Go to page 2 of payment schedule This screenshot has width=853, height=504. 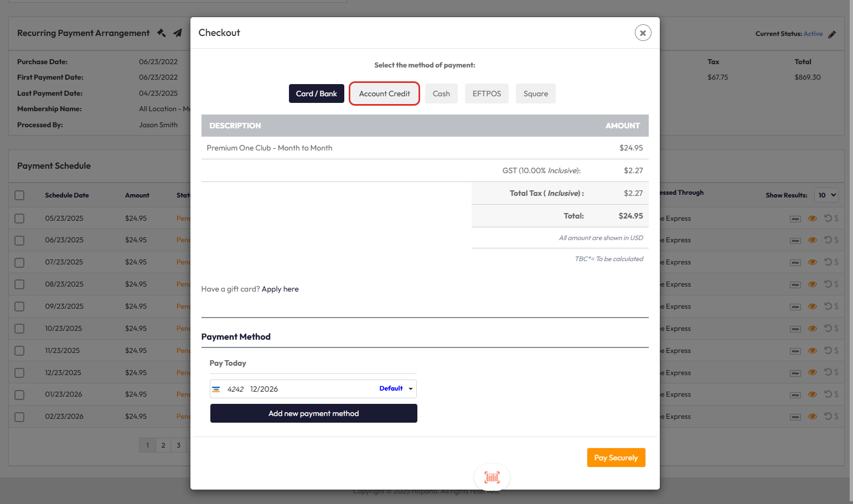[163, 445]
